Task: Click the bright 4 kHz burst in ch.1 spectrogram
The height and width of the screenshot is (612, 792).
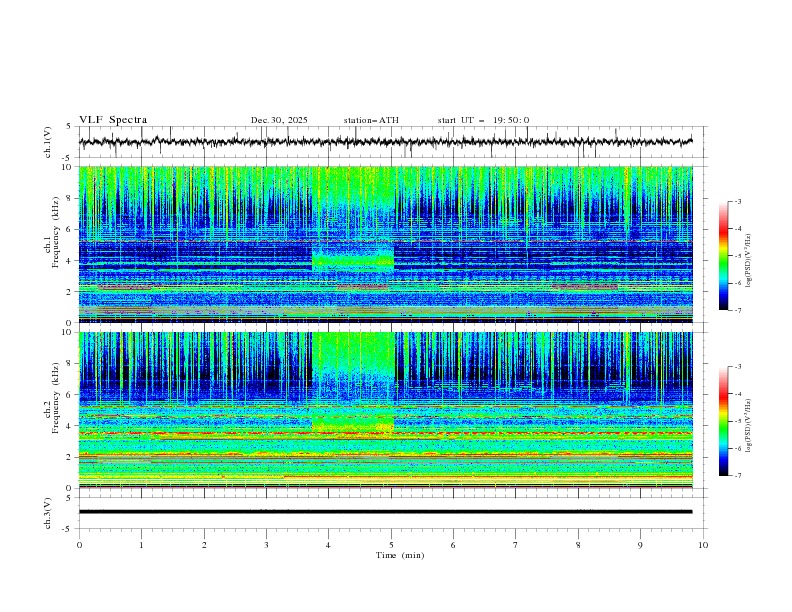Action: pos(353,261)
